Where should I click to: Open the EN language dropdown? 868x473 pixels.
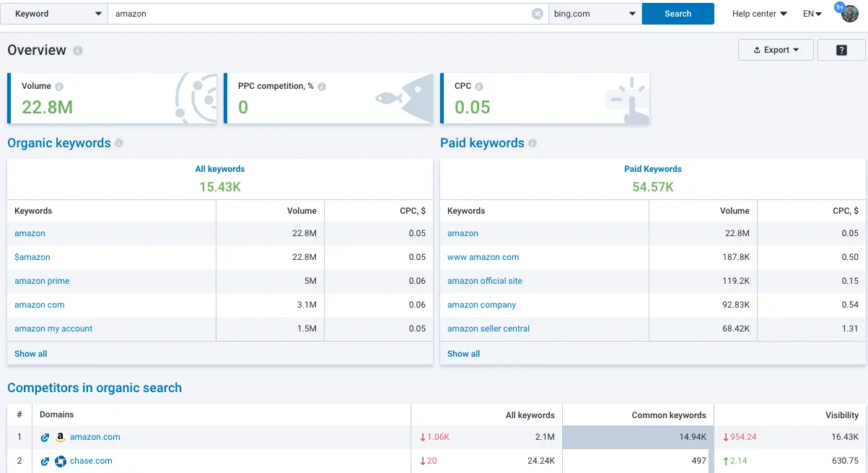click(812, 13)
